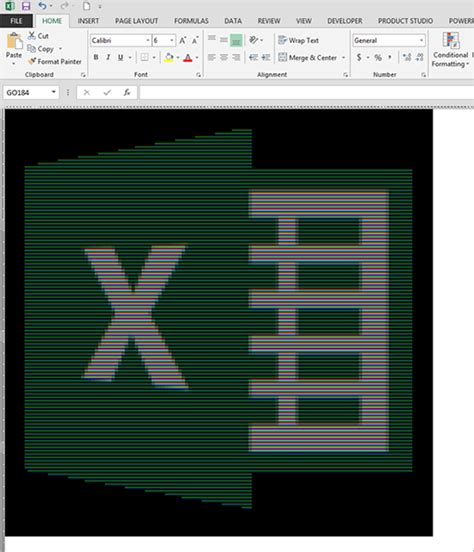474x552 pixels.
Task: Open the Font Color dropdown arrow
Action: pyautogui.click(x=197, y=57)
